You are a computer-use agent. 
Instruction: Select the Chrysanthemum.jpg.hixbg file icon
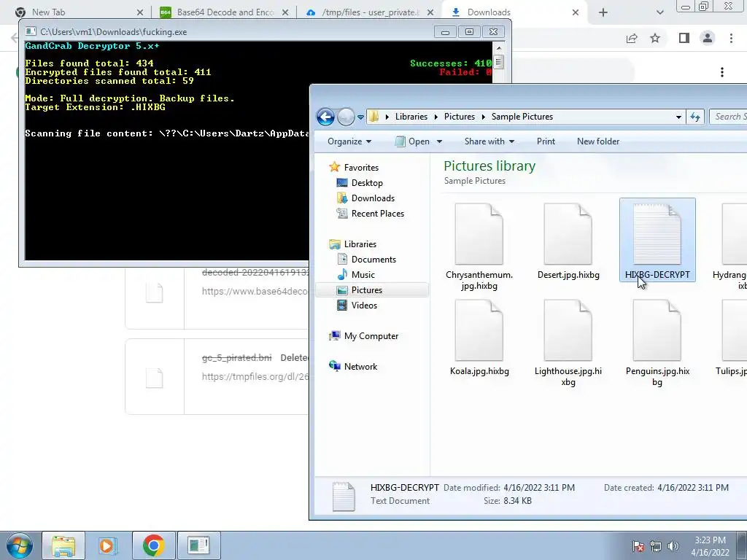coord(479,234)
